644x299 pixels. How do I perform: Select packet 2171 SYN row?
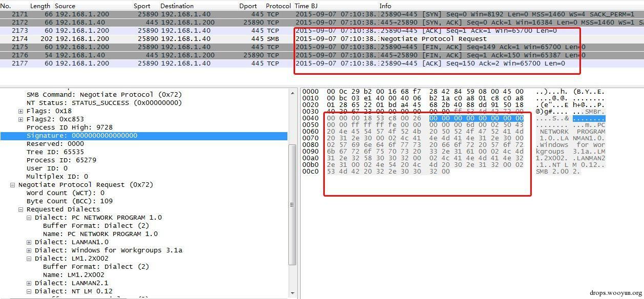tap(322, 14)
